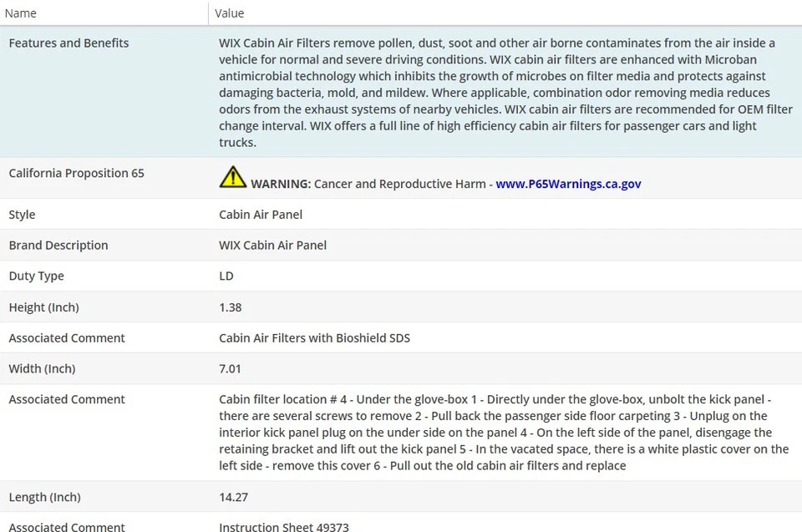Select the Width (Inch) row label

coord(42,369)
